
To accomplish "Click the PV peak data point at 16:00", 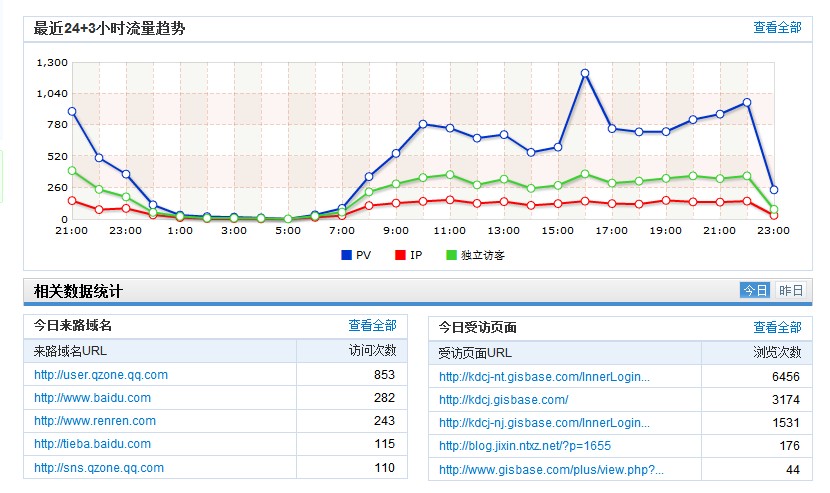I will click(585, 73).
